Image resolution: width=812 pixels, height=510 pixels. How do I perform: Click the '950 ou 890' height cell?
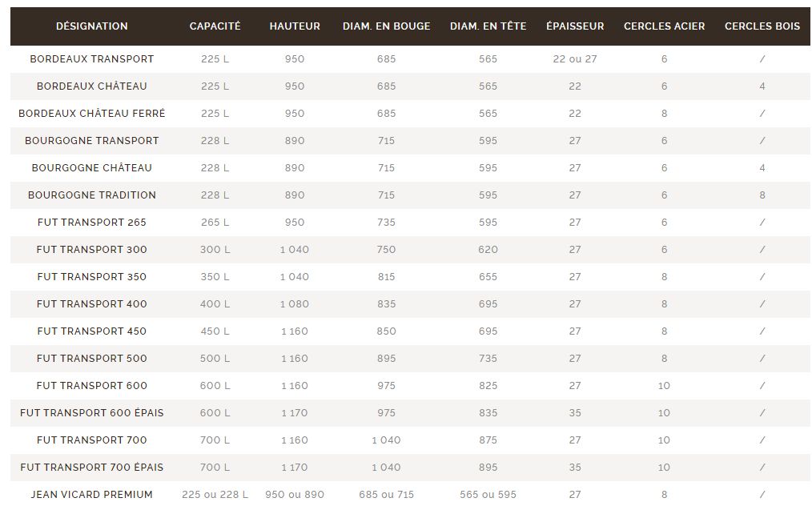295,495
